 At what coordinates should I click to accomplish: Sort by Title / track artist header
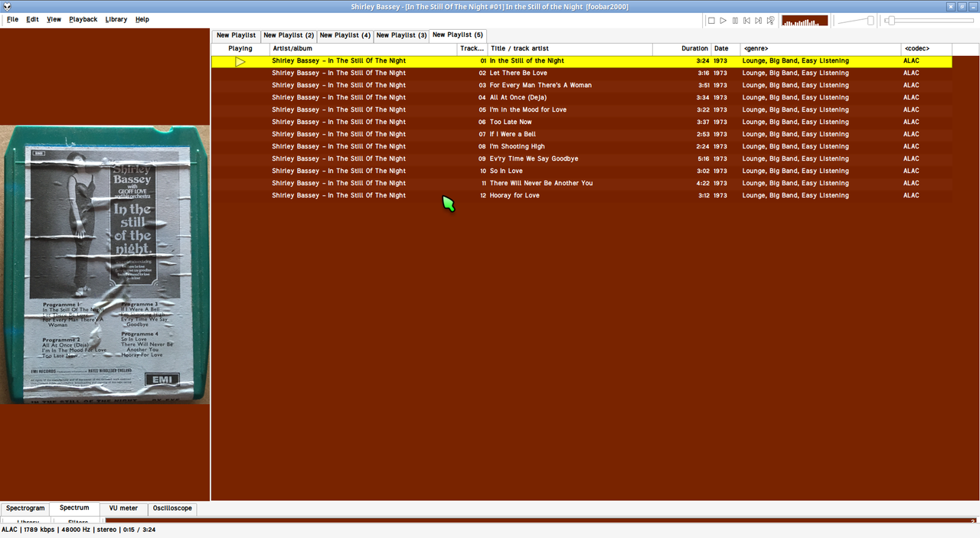point(570,48)
